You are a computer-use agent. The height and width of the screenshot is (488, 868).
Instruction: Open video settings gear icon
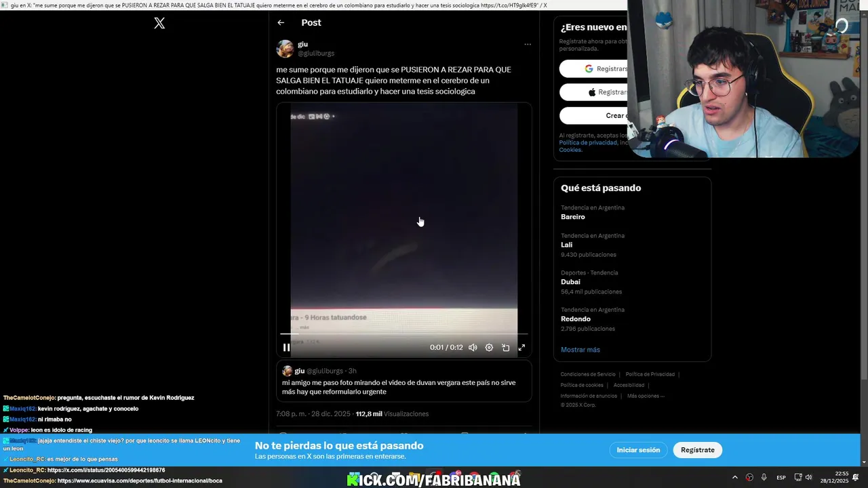click(x=489, y=347)
